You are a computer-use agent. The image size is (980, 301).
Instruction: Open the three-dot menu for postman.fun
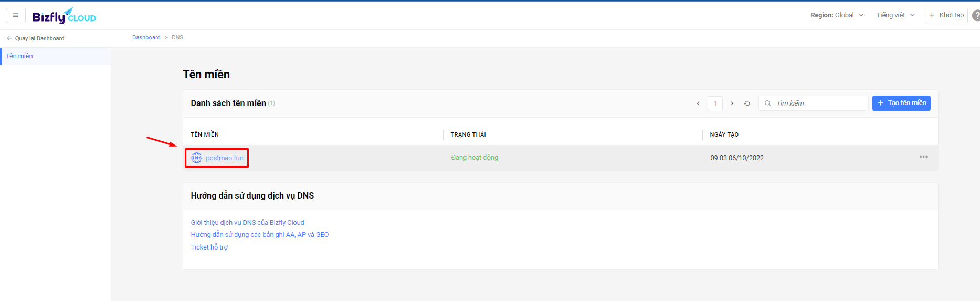coord(923,157)
